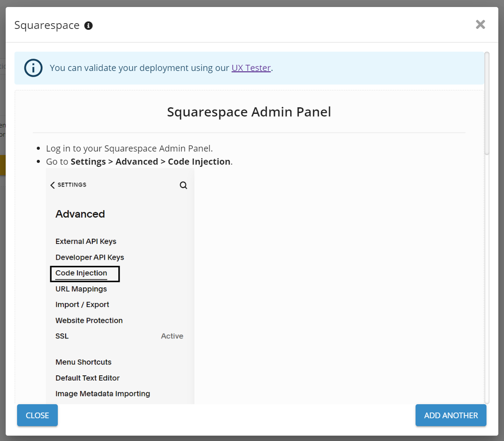This screenshot has width=504, height=441.
Task: Click the search magnifier icon
Action: click(x=183, y=185)
